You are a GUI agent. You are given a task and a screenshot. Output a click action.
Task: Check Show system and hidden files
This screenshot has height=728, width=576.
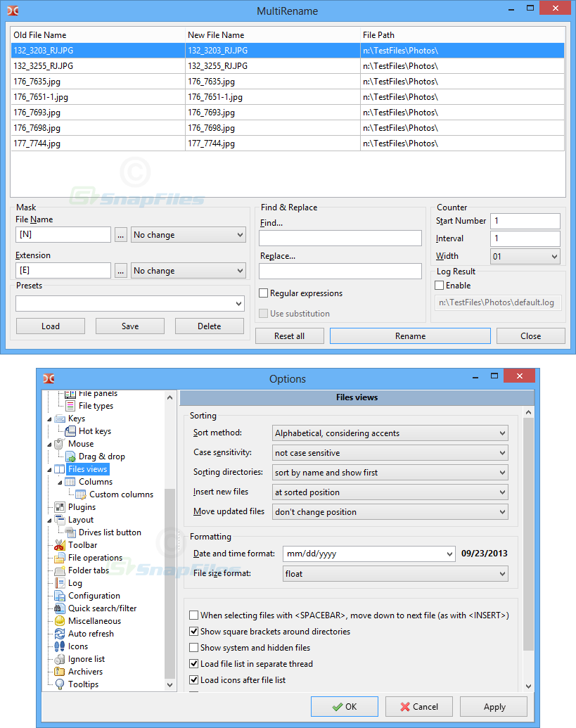pyautogui.click(x=194, y=648)
